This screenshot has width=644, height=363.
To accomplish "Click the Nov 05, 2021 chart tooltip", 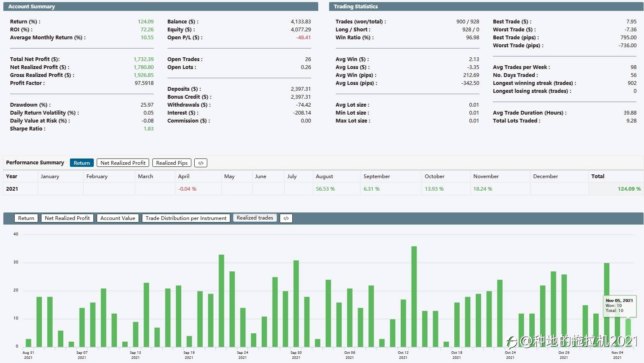I will pos(619,305).
